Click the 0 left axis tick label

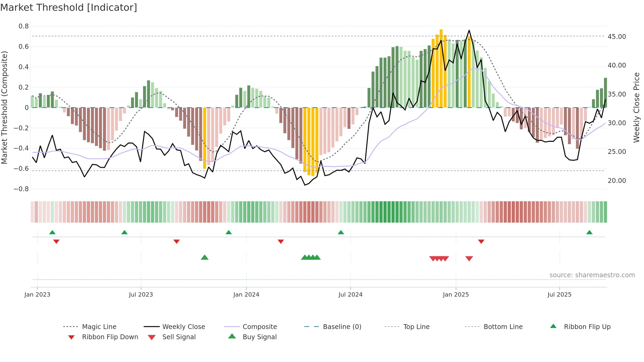27,108
